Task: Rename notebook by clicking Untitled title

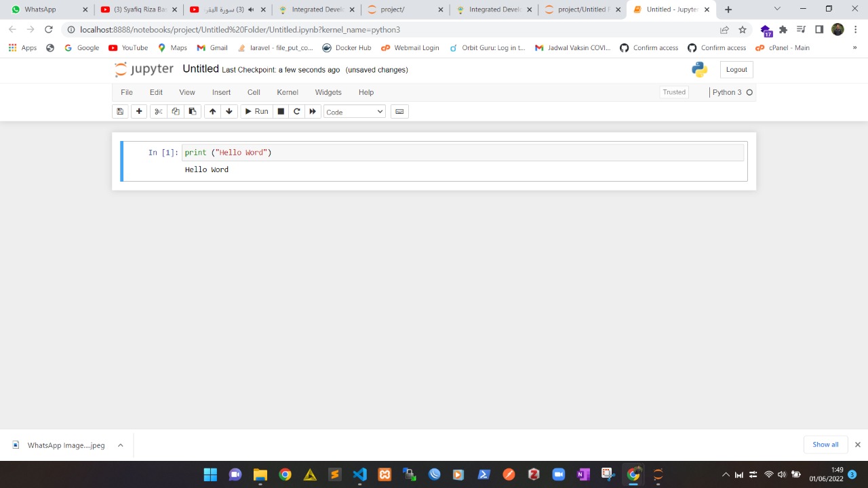Action: coord(201,69)
